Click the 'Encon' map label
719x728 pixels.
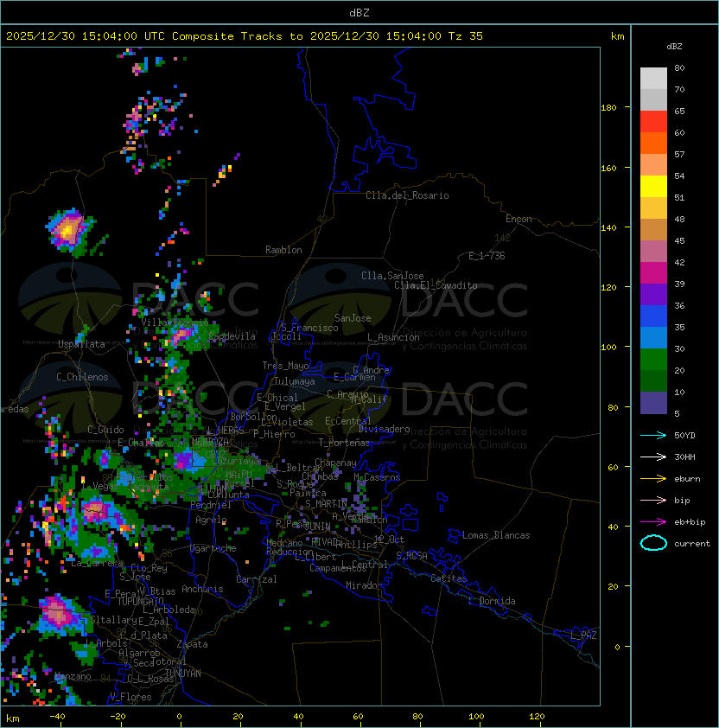coord(519,219)
